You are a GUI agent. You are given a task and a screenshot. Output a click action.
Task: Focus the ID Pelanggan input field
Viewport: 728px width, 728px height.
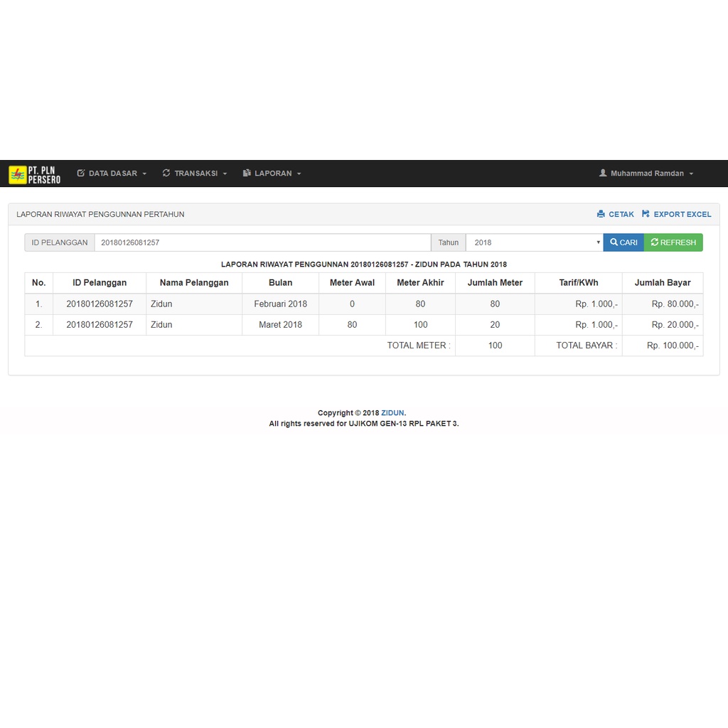click(263, 242)
